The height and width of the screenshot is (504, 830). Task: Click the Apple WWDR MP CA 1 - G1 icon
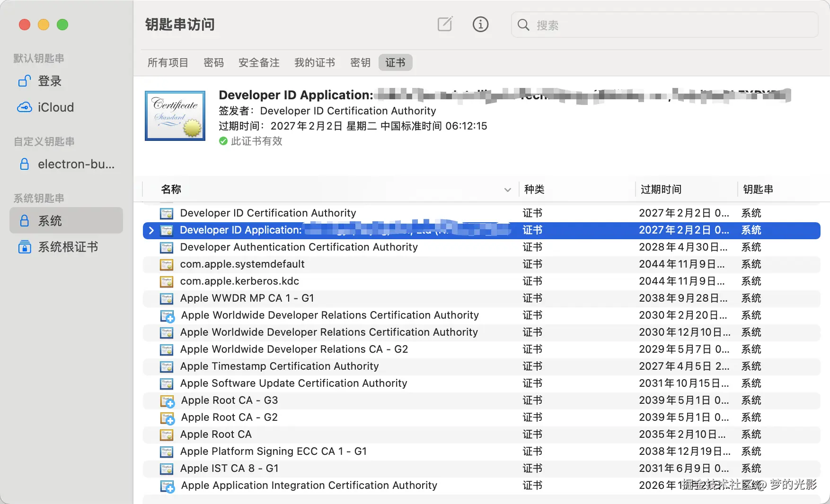coord(167,298)
